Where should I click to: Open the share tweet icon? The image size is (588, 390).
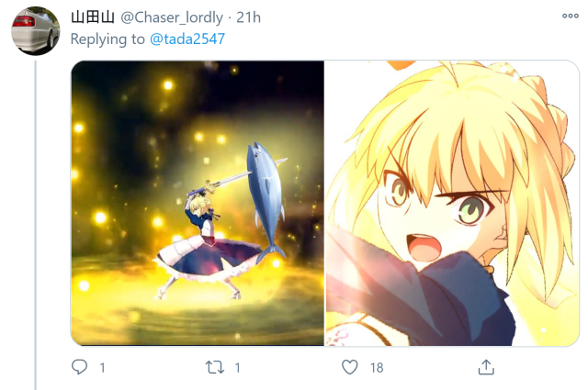coord(486,367)
